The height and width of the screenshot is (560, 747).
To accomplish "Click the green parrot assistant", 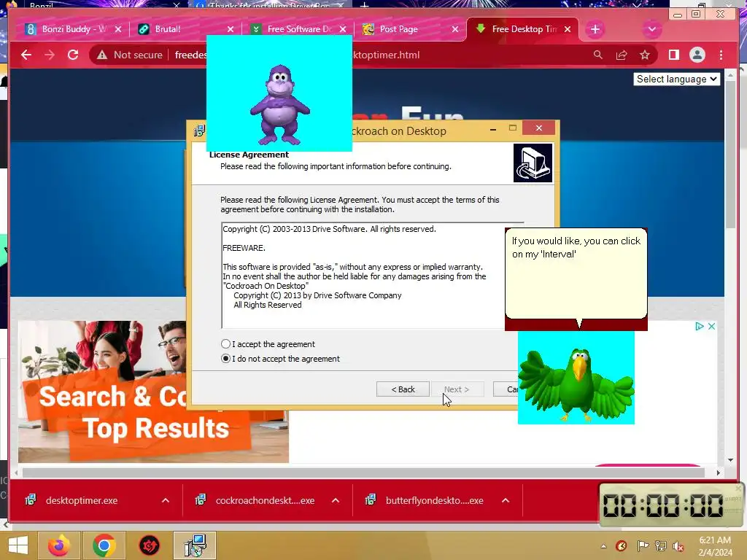I will click(576, 384).
